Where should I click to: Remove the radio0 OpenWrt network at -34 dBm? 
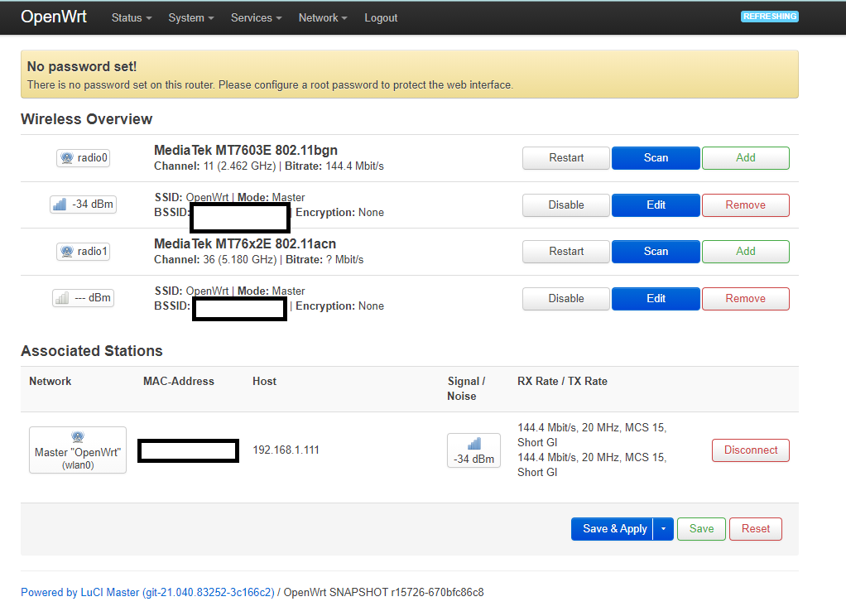coord(745,205)
